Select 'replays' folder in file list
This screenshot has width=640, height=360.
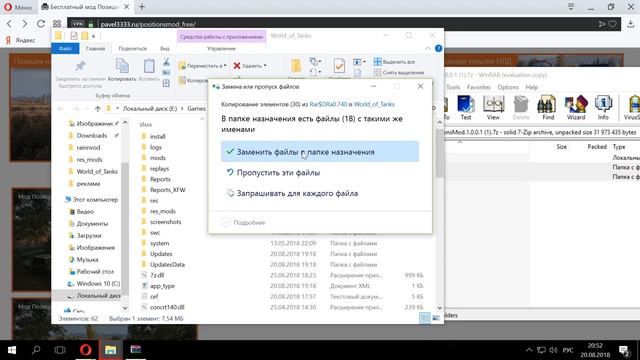coord(159,169)
